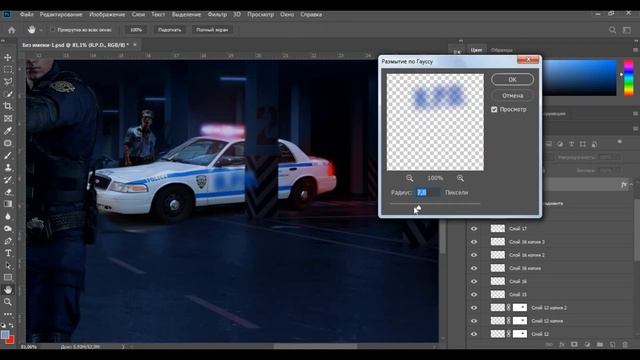Select the Eyedropper tool
The height and width of the screenshot is (360, 640).
(x=8, y=131)
